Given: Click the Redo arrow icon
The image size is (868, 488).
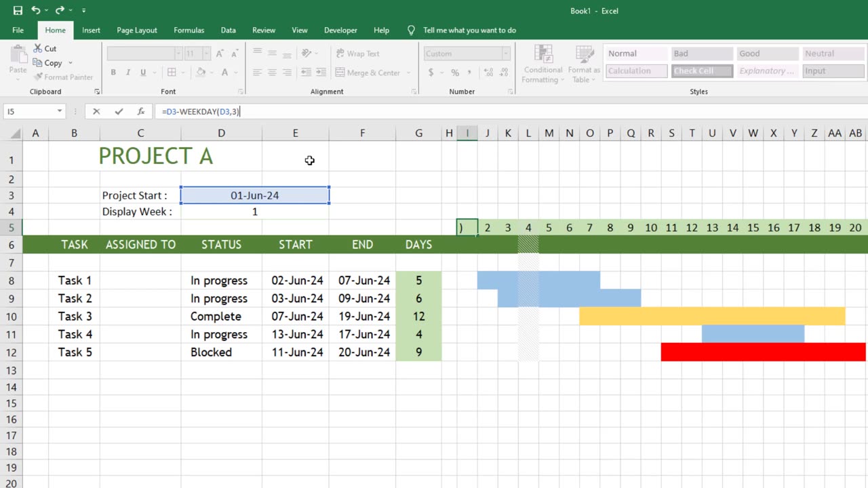Looking at the screenshot, I should click(x=60, y=10).
